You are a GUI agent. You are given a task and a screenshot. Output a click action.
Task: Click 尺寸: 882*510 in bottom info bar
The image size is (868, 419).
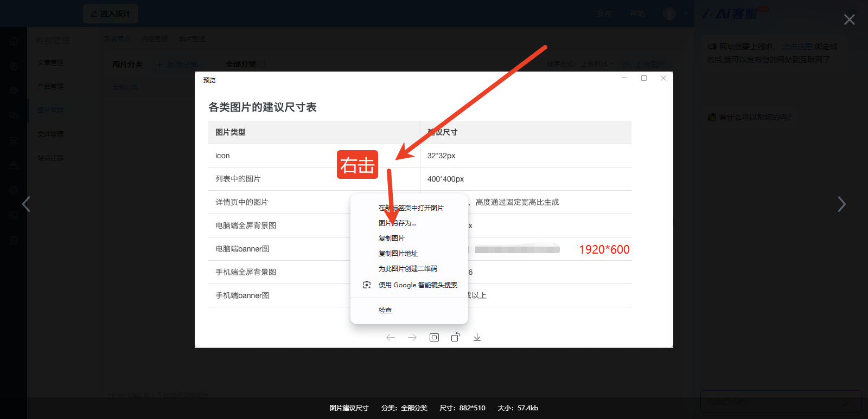click(462, 408)
